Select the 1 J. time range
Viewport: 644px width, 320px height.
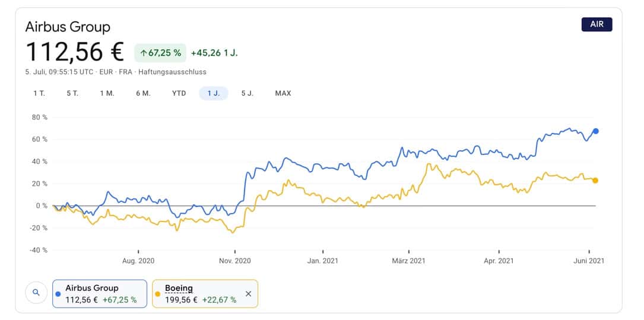coord(214,93)
